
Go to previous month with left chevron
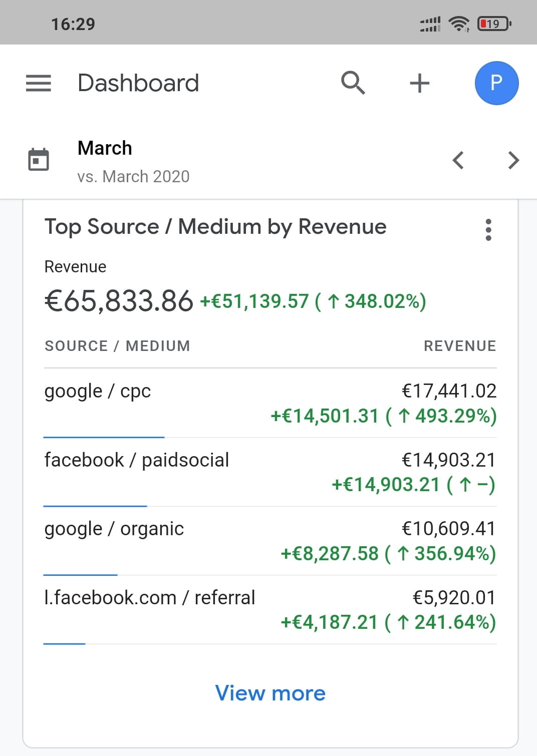(x=458, y=160)
